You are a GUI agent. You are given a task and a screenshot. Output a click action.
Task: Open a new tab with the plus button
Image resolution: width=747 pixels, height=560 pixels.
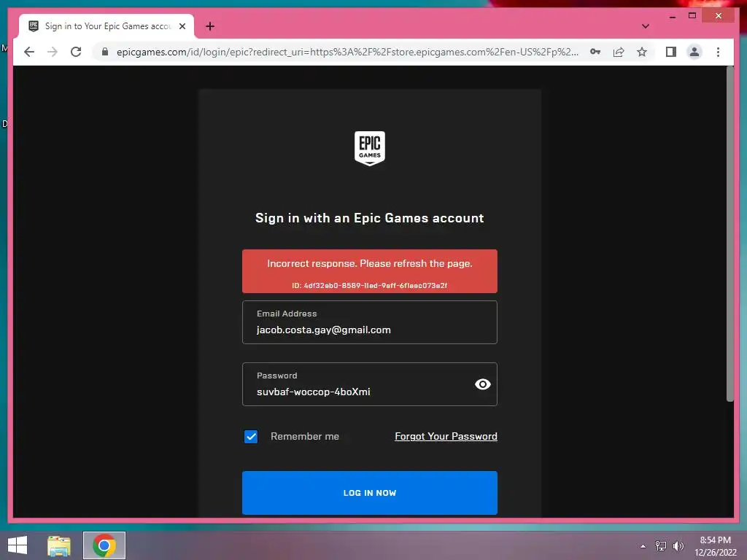pyautogui.click(x=210, y=26)
